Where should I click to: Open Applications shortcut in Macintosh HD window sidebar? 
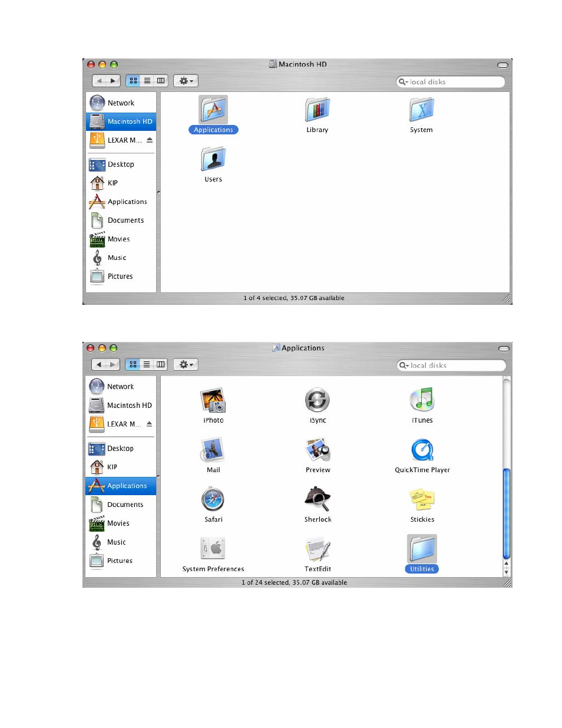tap(121, 202)
